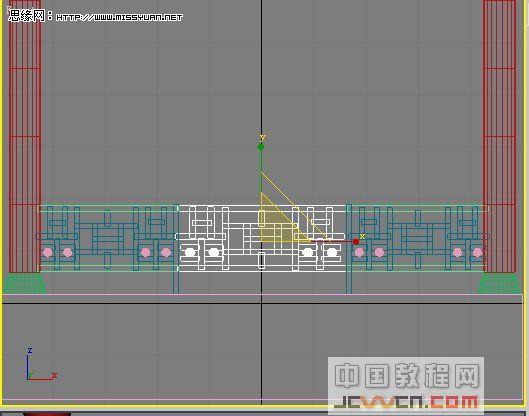This screenshot has width=529, height=416.
Task: Select the white center railing section
Action: 262,238
